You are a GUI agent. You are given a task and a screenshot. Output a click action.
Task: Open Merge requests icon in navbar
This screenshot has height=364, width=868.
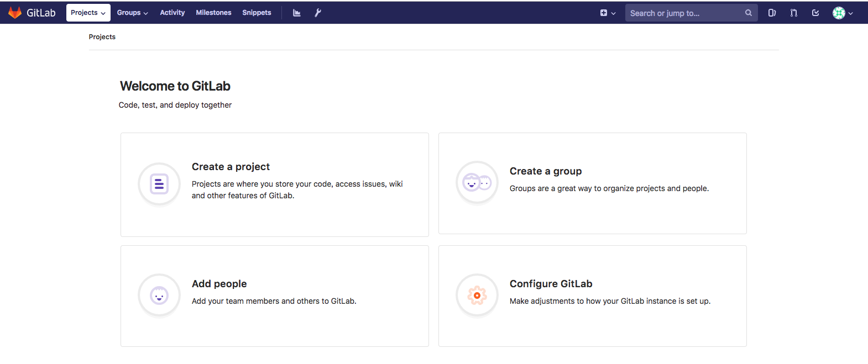pos(794,13)
